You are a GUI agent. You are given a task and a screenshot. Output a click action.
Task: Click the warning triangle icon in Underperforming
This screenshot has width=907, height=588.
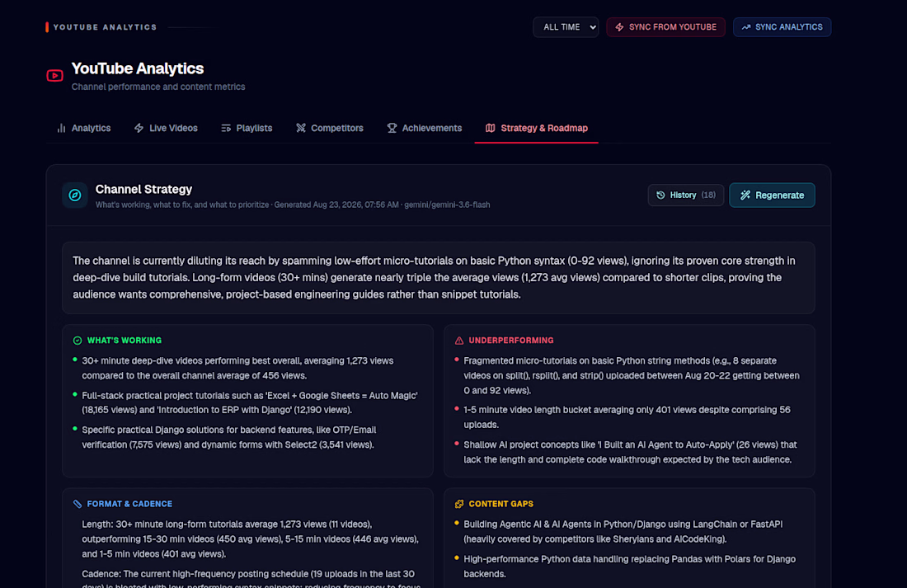[x=459, y=341]
